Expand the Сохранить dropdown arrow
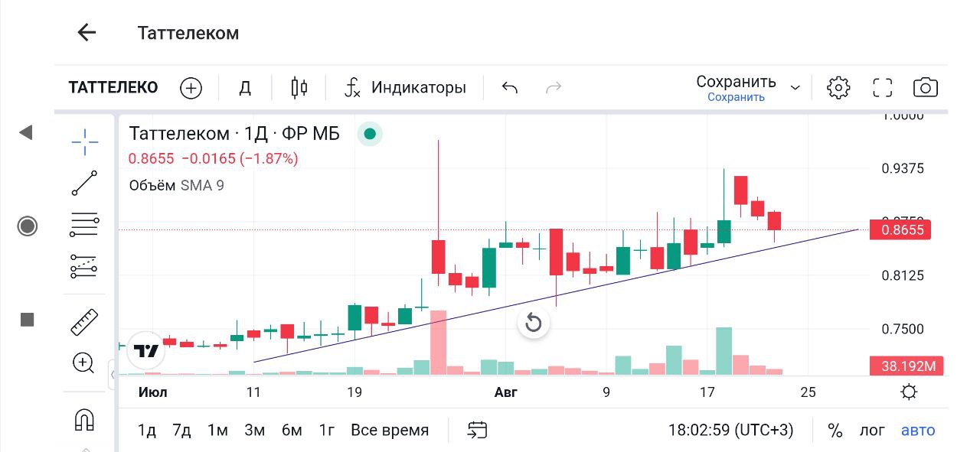This screenshot has width=980, height=452. [795, 88]
